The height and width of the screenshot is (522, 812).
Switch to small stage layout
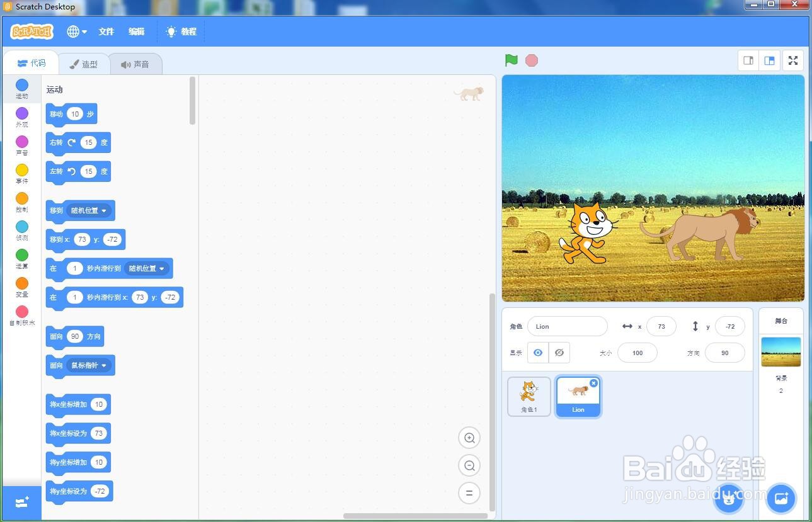(748, 60)
